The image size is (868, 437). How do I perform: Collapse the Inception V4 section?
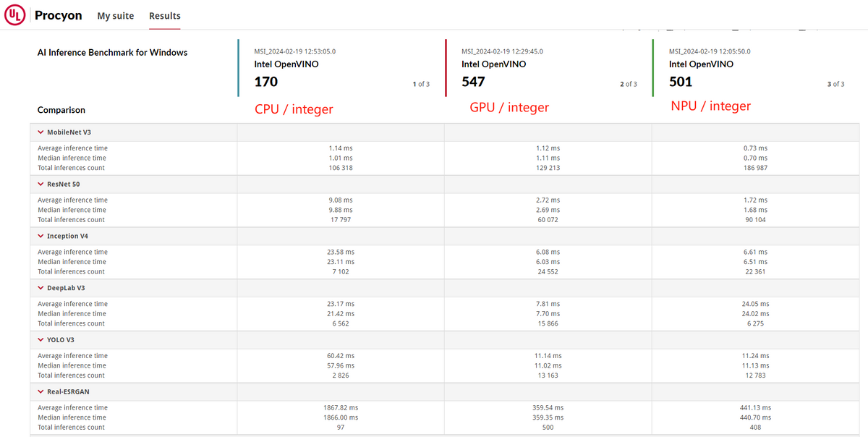41,236
